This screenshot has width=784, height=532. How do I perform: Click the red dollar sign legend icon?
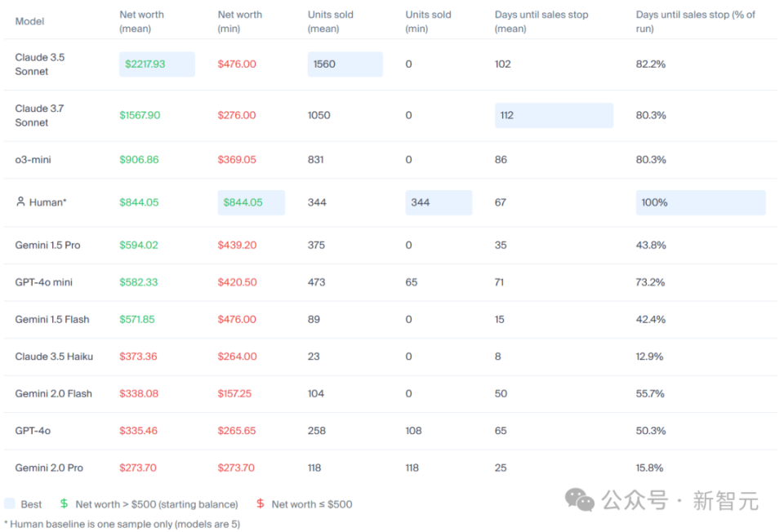coord(260,503)
